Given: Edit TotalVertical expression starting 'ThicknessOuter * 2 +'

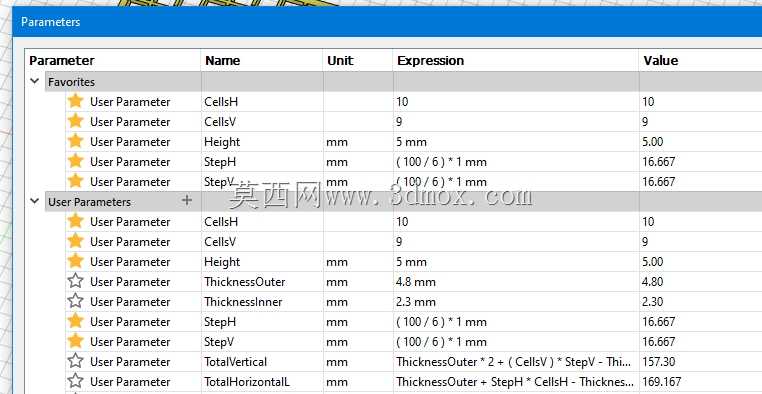Looking at the screenshot, I should [516, 361].
